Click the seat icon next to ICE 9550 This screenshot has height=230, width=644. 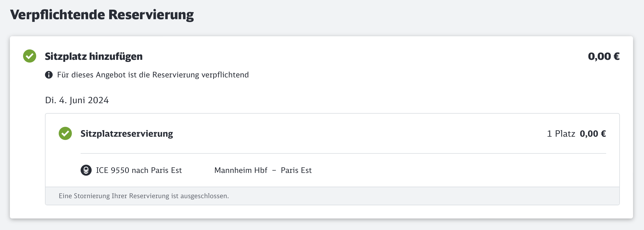coord(86,170)
